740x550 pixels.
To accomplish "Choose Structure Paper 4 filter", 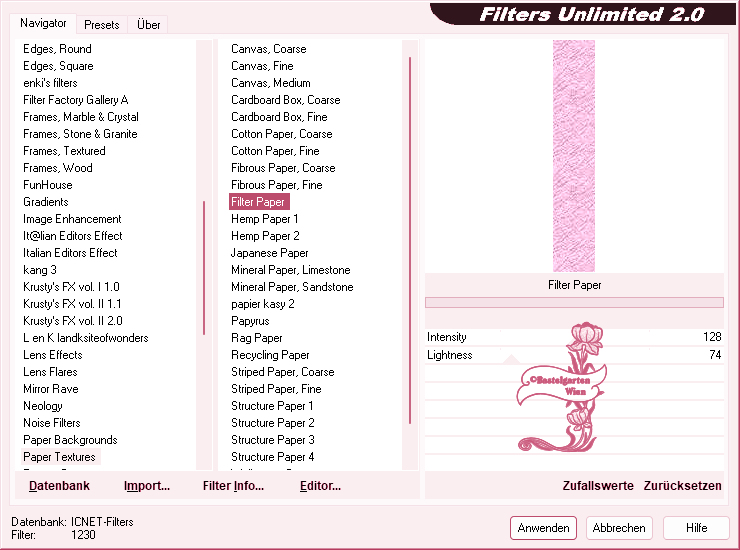I will pos(273,457).
